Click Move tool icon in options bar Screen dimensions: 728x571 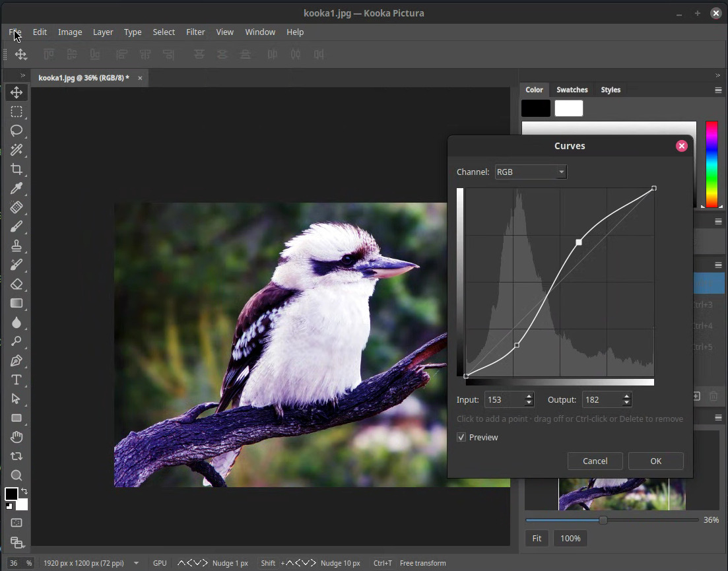click(x=21, y=55)
